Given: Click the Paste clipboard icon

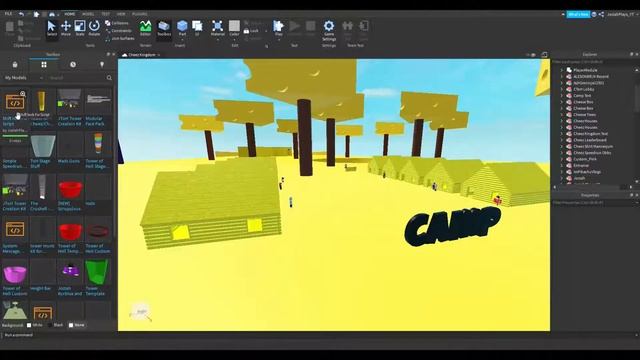Looking at the screenshot, I should click(x=9, y=28).
